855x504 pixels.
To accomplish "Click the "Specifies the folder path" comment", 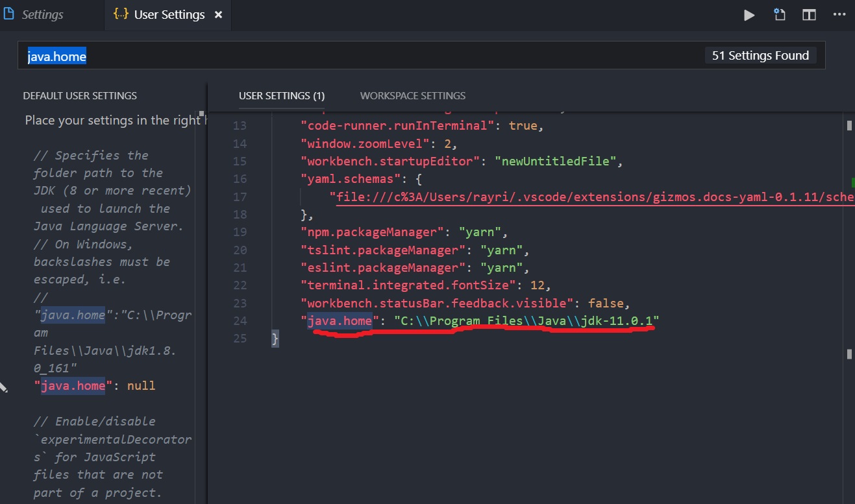I will (x=112, y=191).
